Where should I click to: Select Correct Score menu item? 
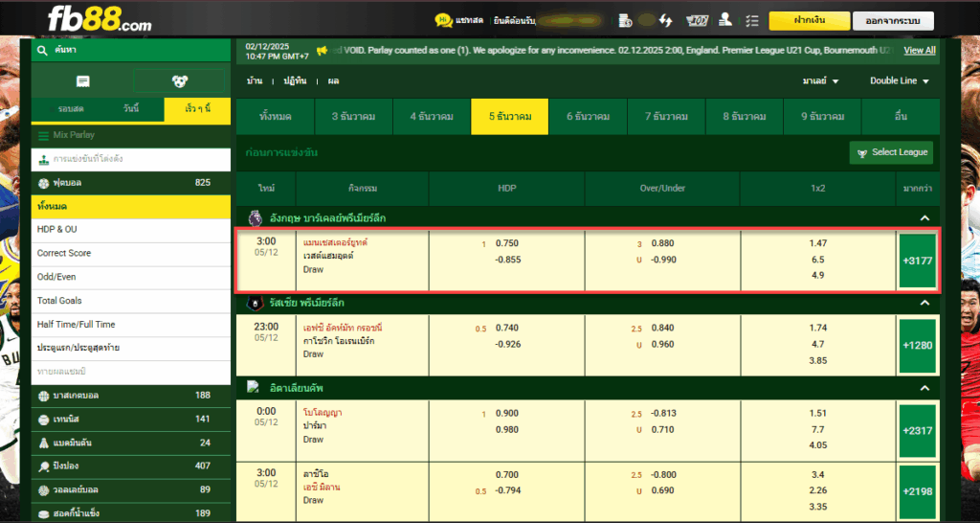[x=130, y=254]
